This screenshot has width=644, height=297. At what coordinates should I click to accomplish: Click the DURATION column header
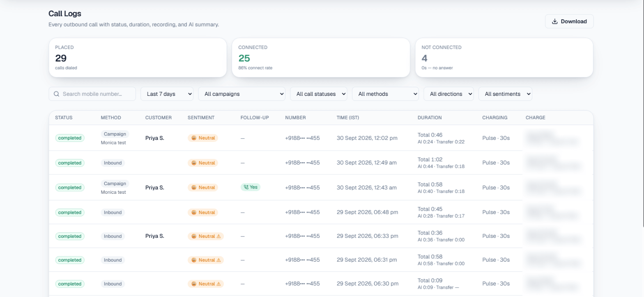coord(430,118)
